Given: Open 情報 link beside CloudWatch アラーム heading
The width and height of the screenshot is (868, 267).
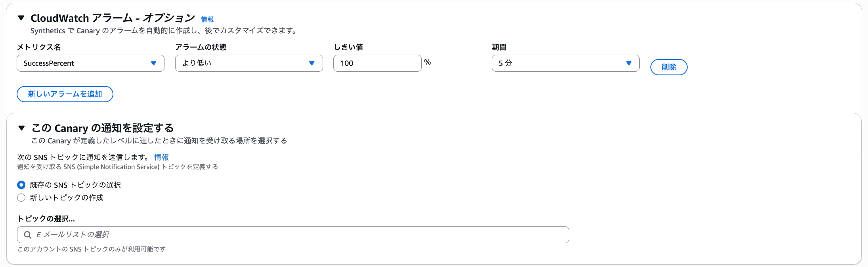Looking at the screenshot, I should pyautogui.click(x=207, y=19).
